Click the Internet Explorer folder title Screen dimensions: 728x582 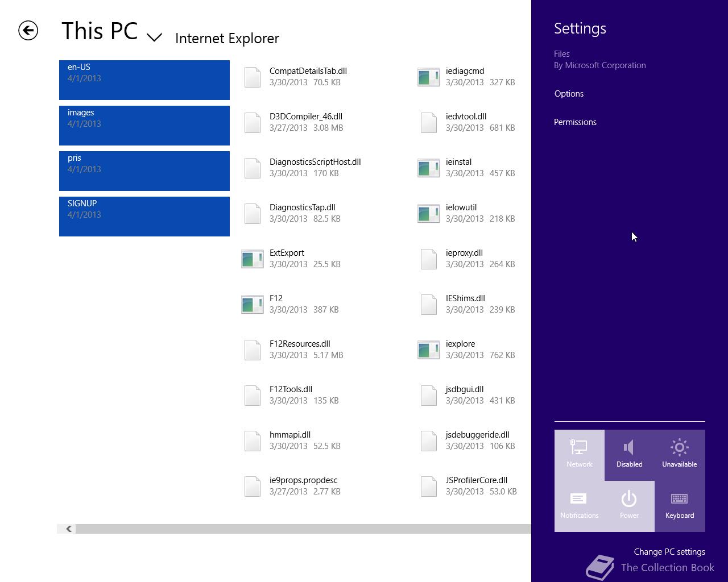coord(227,39)
